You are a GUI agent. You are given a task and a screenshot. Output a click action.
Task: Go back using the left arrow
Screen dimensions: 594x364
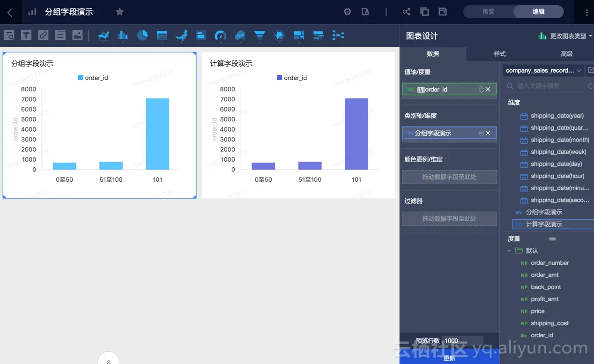click(x=10, y=12)
